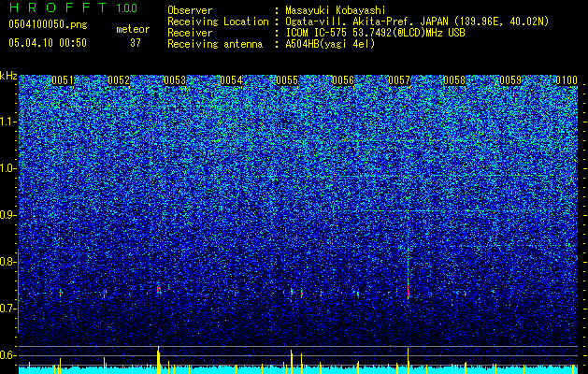
Task: Select the observer name Masayuki Kobayashi
Action: (336, 10)
